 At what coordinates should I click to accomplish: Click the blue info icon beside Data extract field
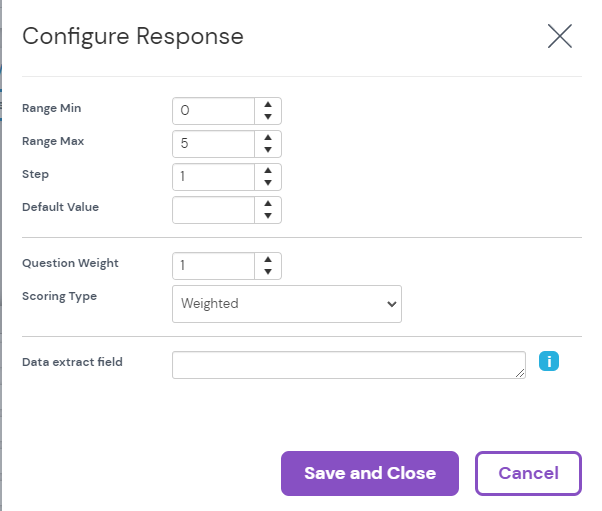click(x=548, y=361)
